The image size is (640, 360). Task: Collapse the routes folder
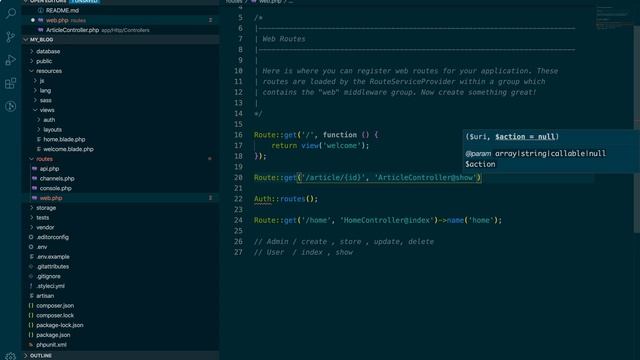[32, 159]
